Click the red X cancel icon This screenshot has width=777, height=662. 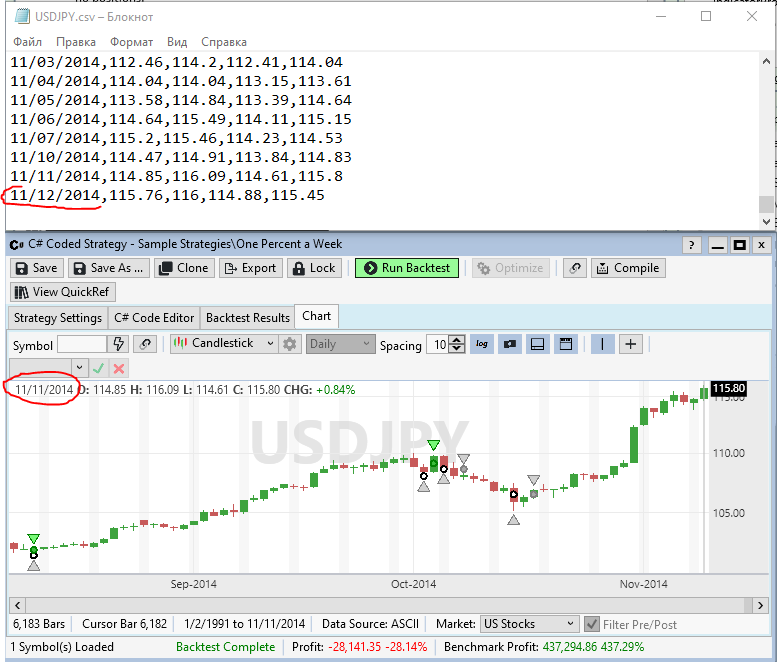pos(119,368)
